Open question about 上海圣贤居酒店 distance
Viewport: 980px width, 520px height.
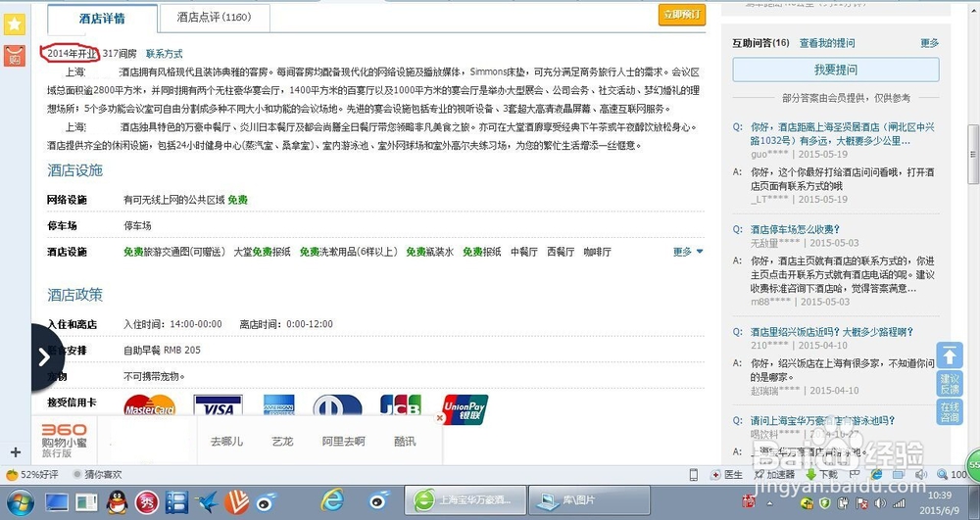843,133
